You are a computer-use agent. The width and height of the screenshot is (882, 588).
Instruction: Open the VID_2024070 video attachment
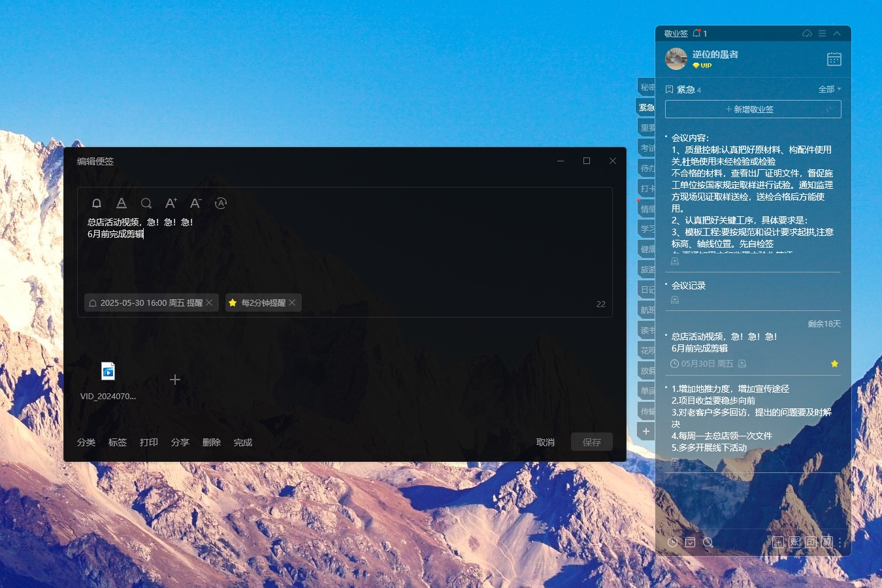tap(108, 372)
